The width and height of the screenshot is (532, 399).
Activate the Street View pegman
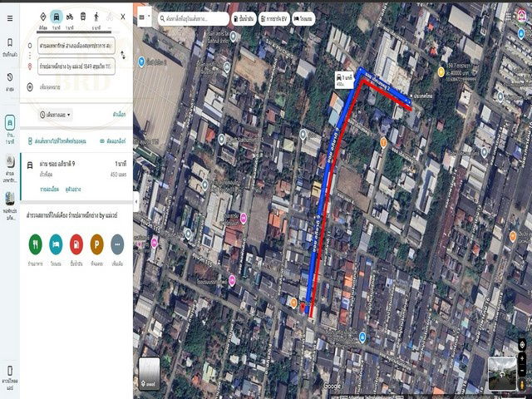point(522,385)
